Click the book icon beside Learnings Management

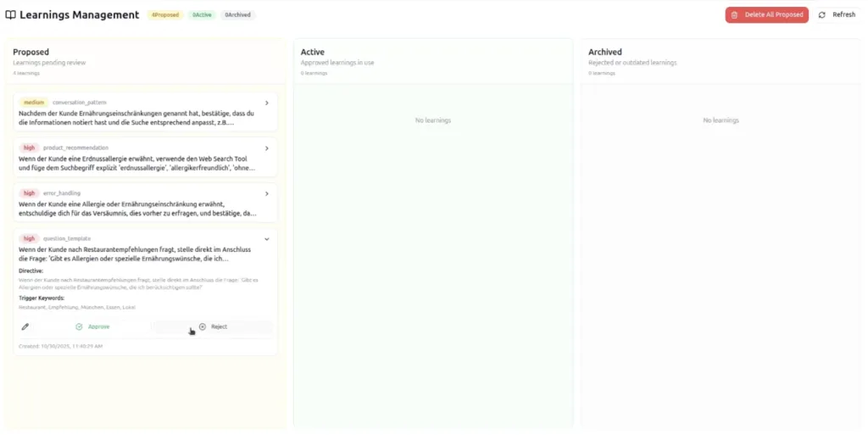click(10, 14)
